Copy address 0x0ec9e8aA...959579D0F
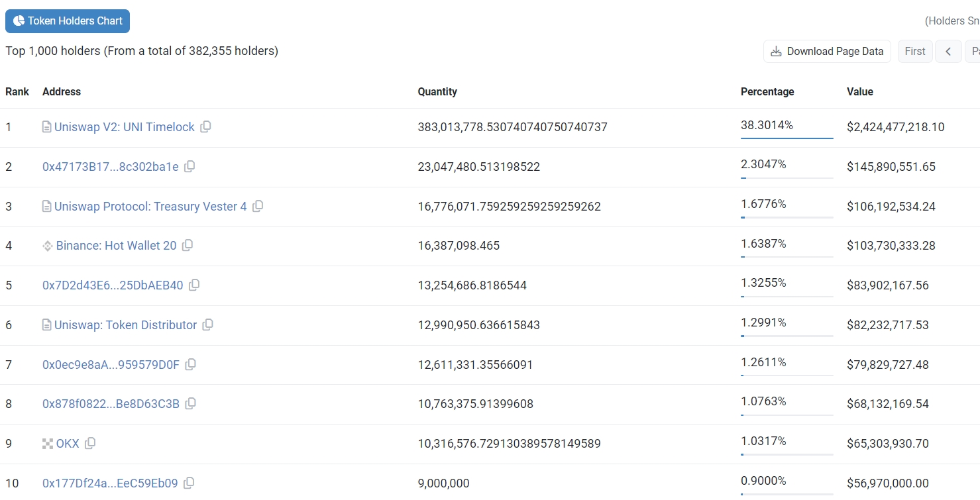This screenshot has height=500, width=980. pos(190,364)
